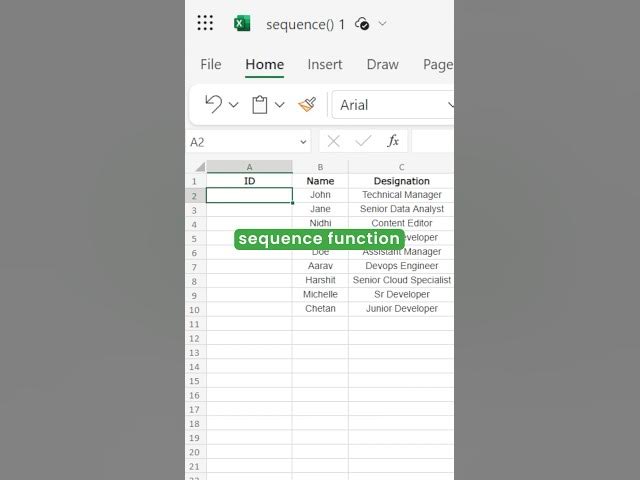640x480 pixels.
Task: Open the Arial font name box
Action: (392, 105)
